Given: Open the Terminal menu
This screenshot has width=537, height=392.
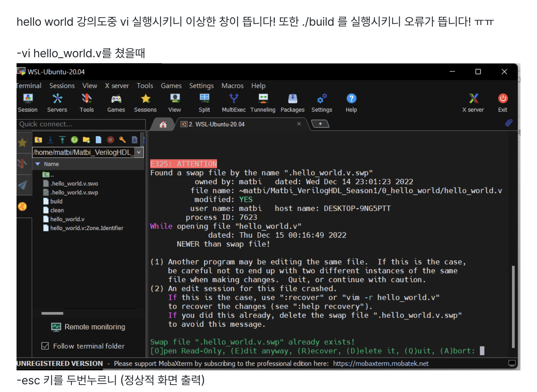Looking at the screenshot, I should [29, 86].
